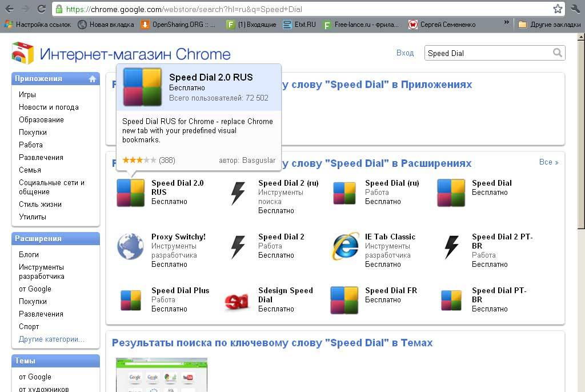Open the Speed Dial 2.0 RUS extension icon
The height and width of the screenshot is (392, 585).
(x=131, y=193)
